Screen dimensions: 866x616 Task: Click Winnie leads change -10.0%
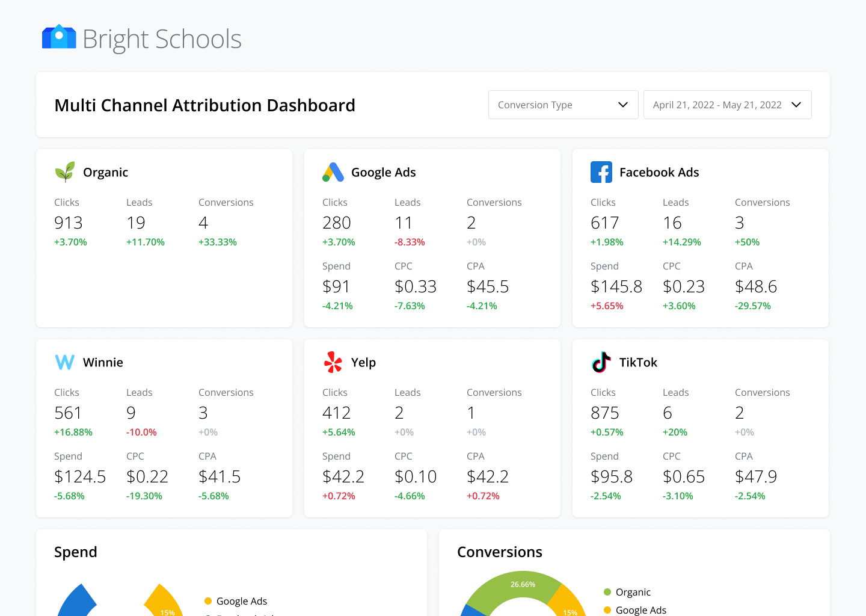[x=141, y=432]
